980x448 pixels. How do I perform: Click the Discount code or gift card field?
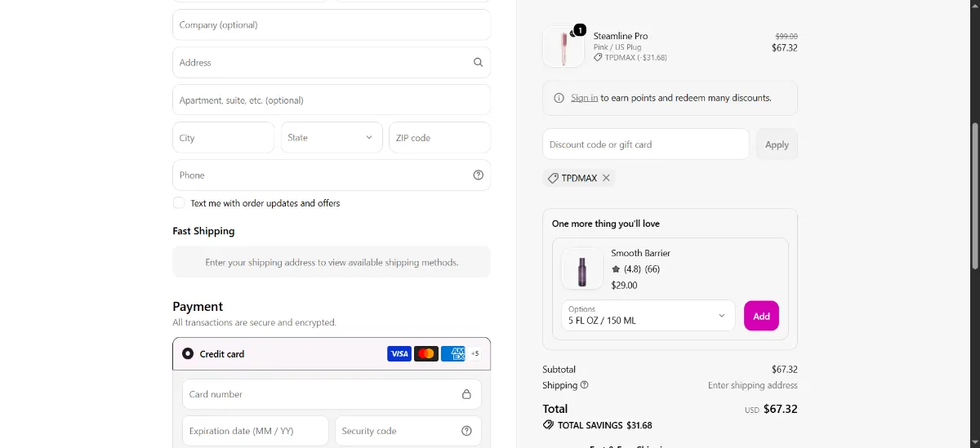coord(646,144)
